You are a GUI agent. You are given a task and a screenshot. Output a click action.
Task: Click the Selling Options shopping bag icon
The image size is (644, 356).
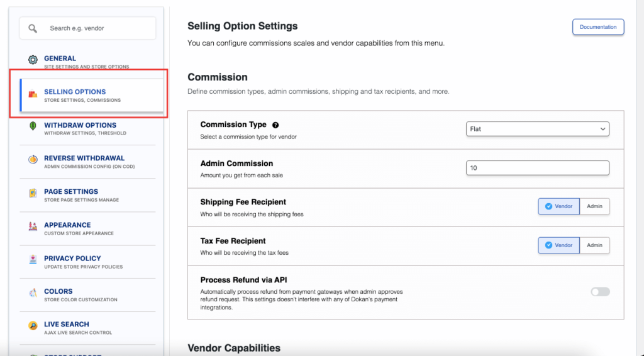pos(33,94)
